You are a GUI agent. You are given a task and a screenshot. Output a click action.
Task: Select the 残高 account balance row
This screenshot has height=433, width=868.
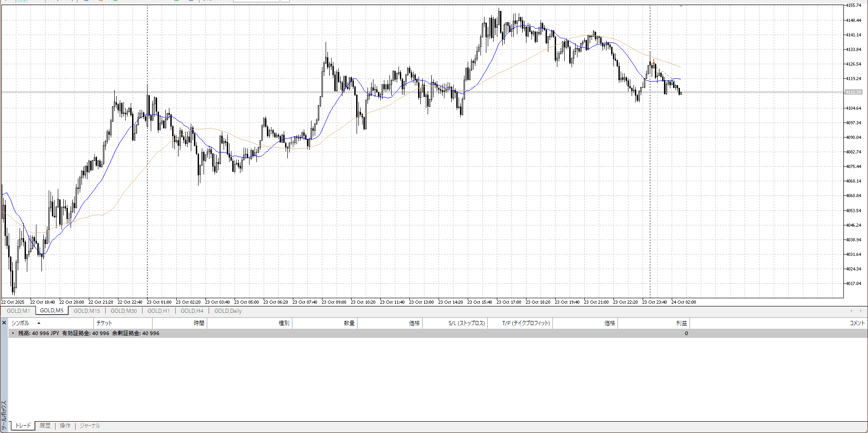[89, 333]
